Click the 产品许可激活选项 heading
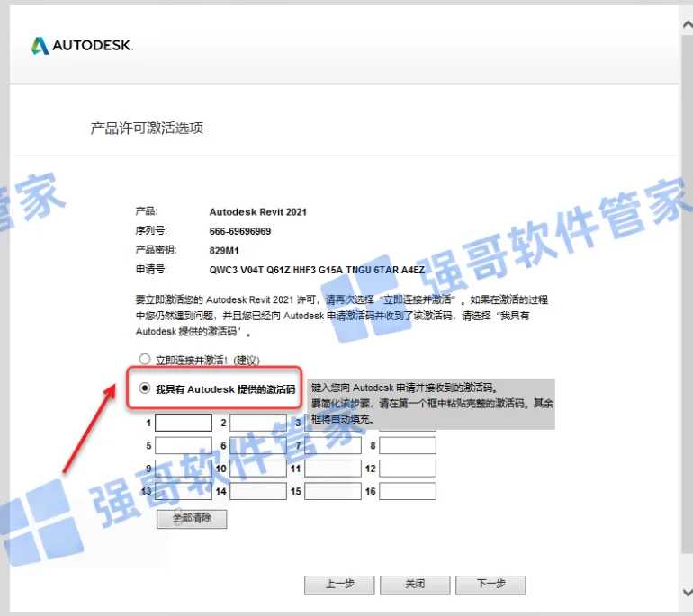The height and width of the screenshot is (616, 693). (148, 128)
